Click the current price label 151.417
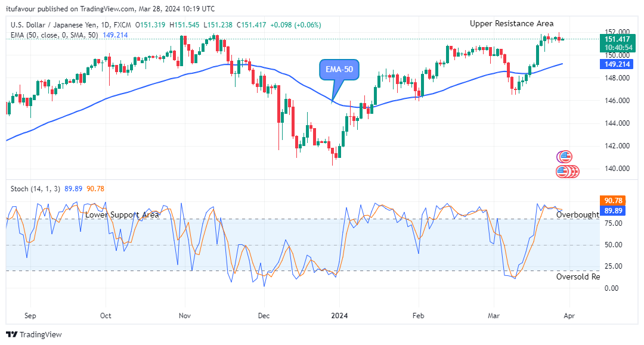Screen dimensions: 644x345 617,39
